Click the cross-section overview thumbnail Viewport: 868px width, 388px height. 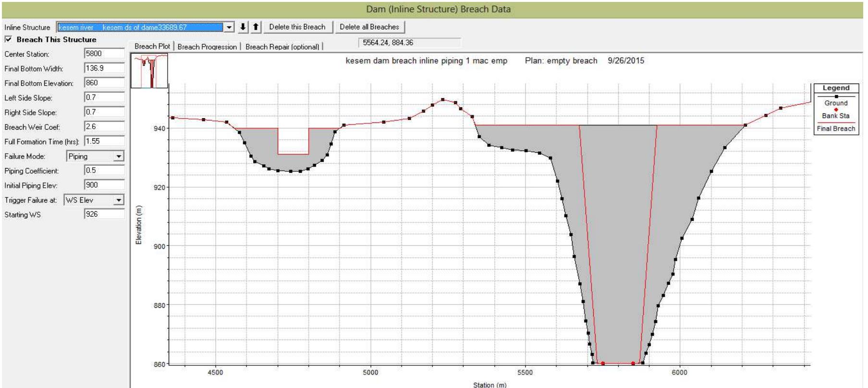pos(149,71)
